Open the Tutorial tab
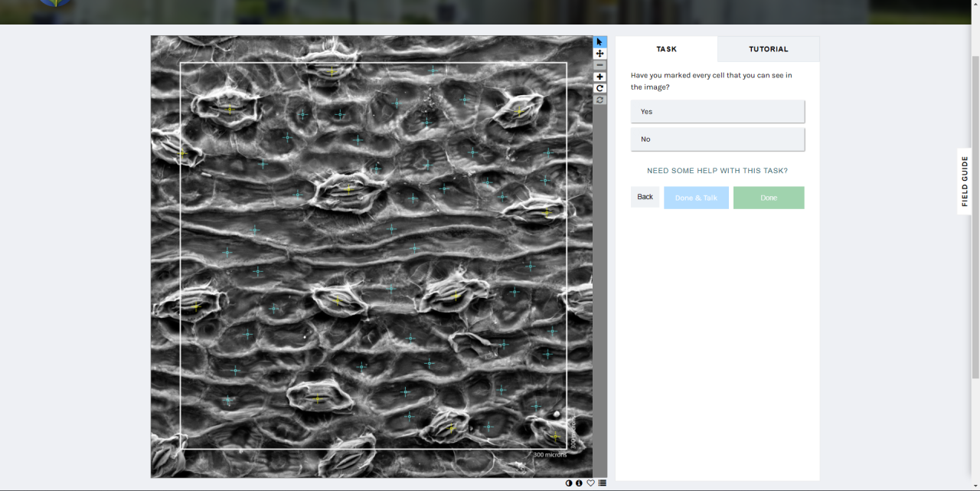 (x=769, y=49)
